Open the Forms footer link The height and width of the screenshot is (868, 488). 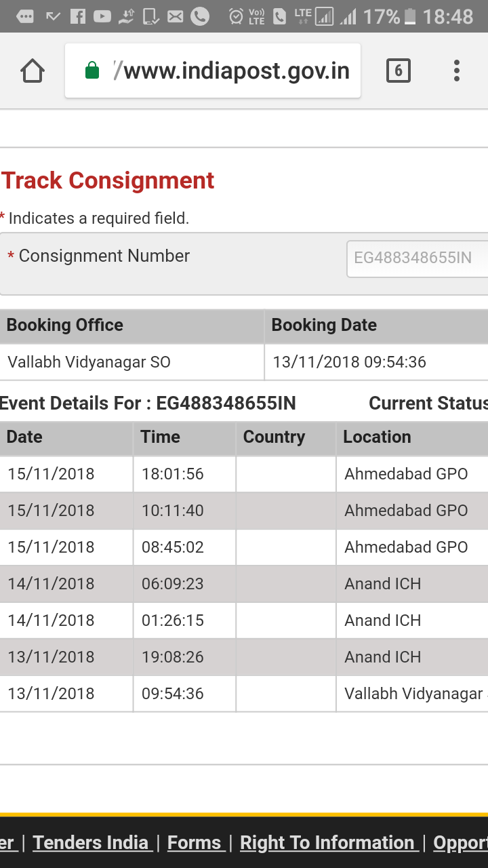coord(194,842)
